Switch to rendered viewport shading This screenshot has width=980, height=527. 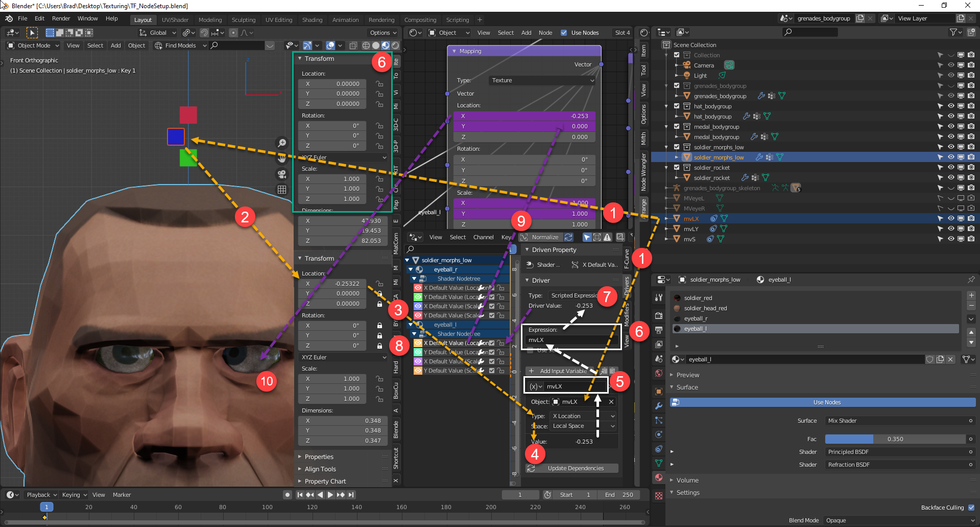pyautogui.click(x=395, y=45)
